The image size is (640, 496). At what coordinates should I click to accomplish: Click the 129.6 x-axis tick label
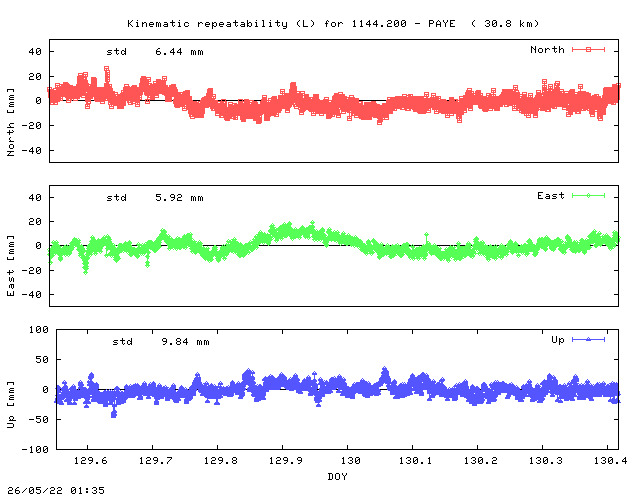click(x=91, y=461)
